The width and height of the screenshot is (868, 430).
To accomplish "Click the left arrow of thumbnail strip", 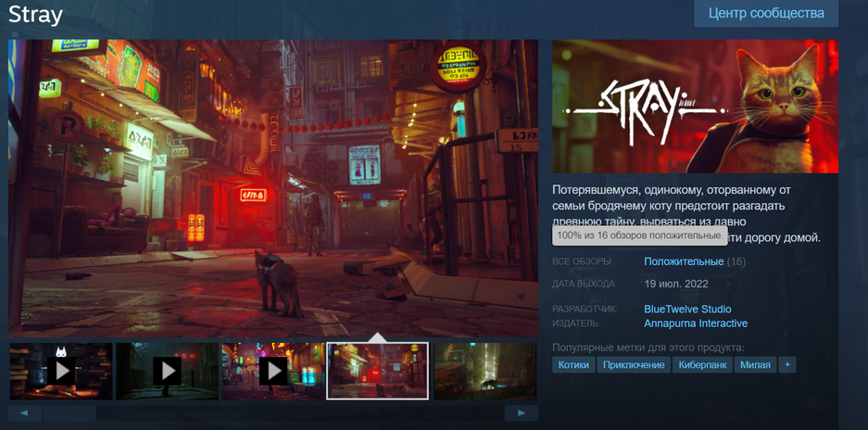I will (24, 412).
